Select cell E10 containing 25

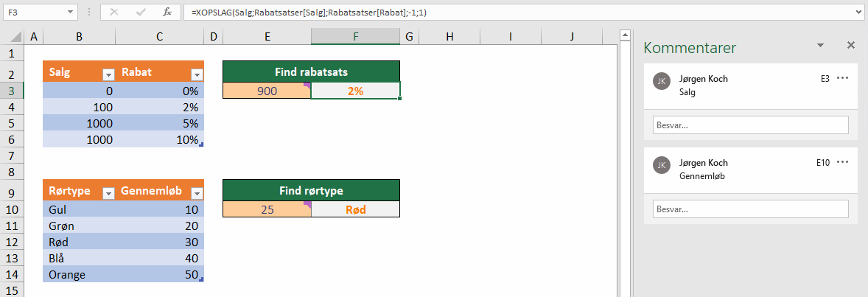[x=267, y=209]
